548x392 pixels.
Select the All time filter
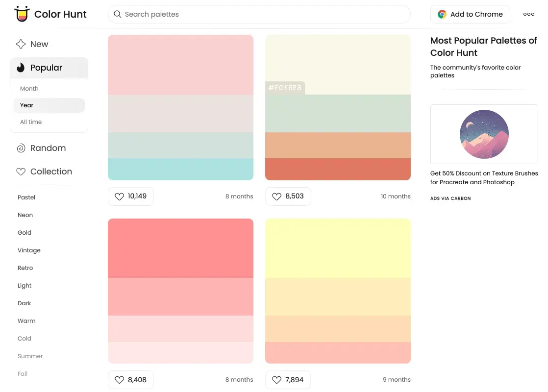[31, 122]
